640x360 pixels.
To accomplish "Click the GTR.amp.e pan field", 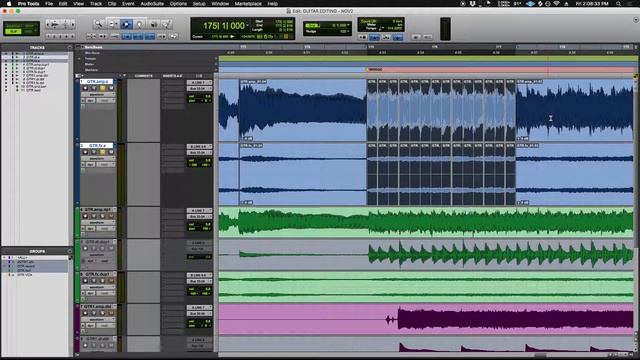I will (x=199, y=101).
